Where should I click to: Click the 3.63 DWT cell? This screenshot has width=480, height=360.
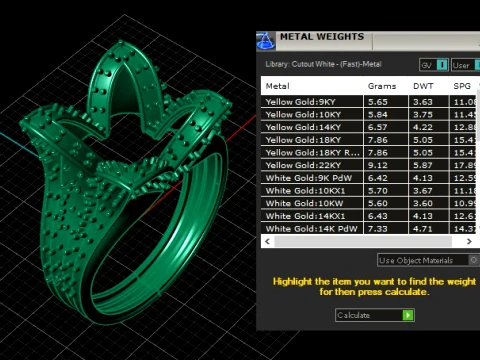(429, 102)
